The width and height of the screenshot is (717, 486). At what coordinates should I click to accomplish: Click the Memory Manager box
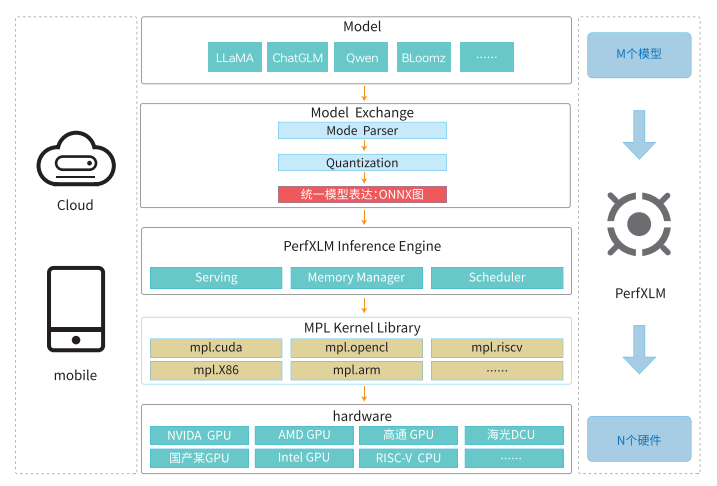pyautogui.click(x=356, y=278)
